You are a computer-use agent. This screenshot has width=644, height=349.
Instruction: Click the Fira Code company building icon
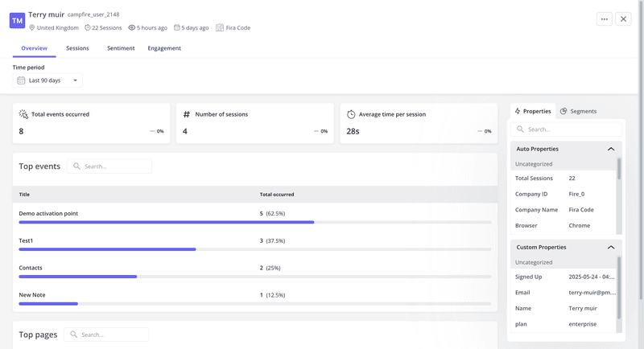tap(219, 28)
